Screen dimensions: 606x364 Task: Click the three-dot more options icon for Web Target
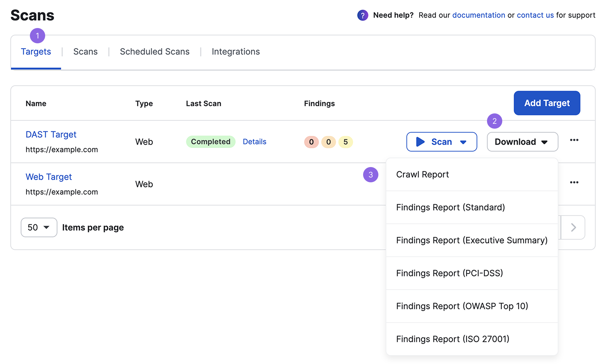[x=574, y=182]
